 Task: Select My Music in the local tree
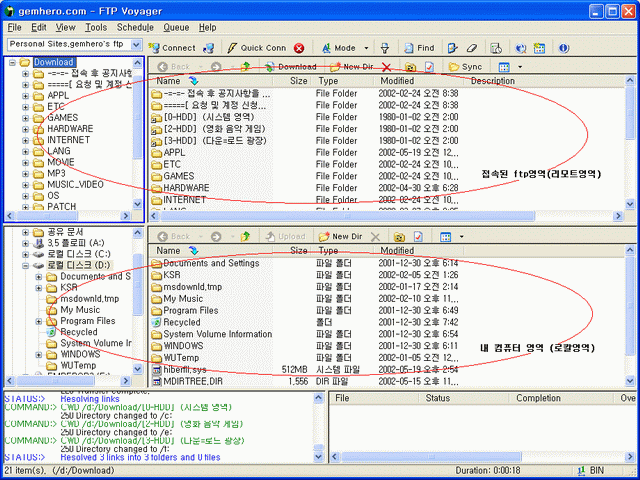pos(80,310)
